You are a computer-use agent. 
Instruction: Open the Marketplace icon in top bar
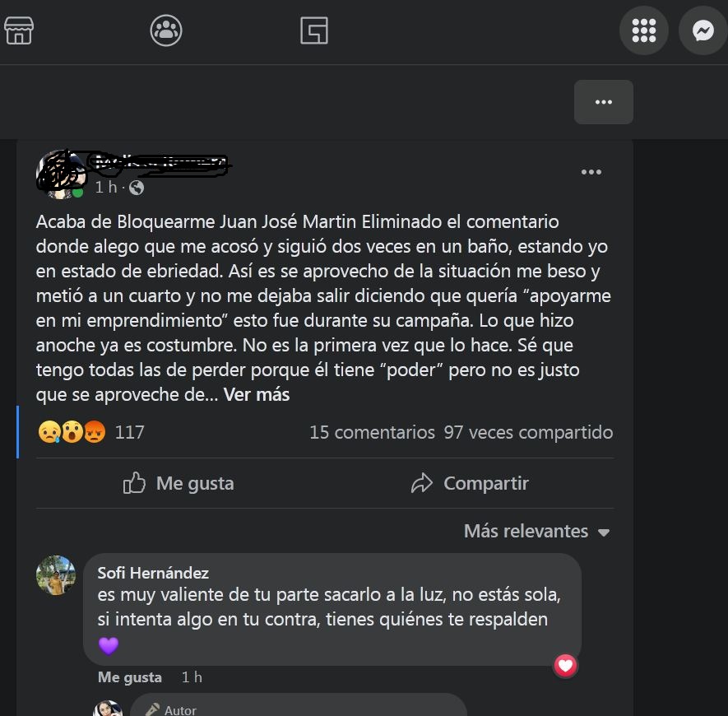pyautogui.click(x=19, y=30)
